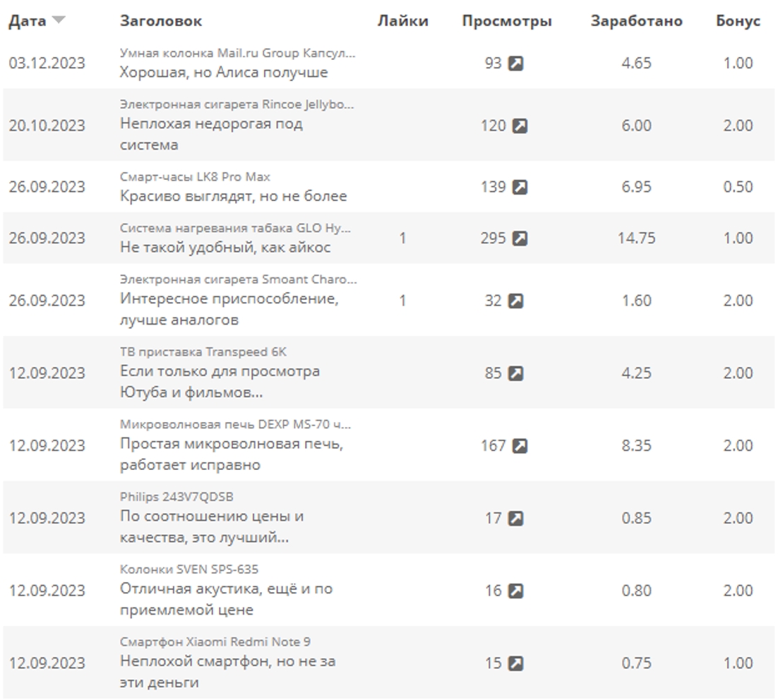
Task: Open review 'Красиво выглядят, но не более'
Action: click(x=233, y=196)
